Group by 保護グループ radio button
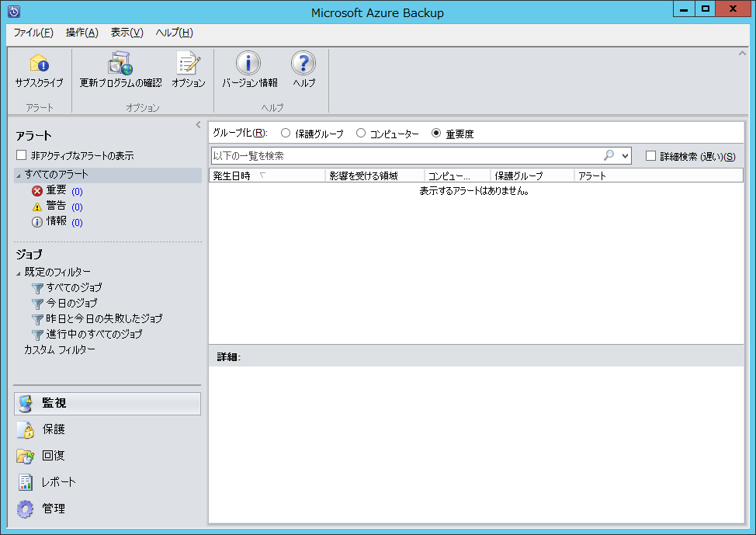 coord(286,133)
